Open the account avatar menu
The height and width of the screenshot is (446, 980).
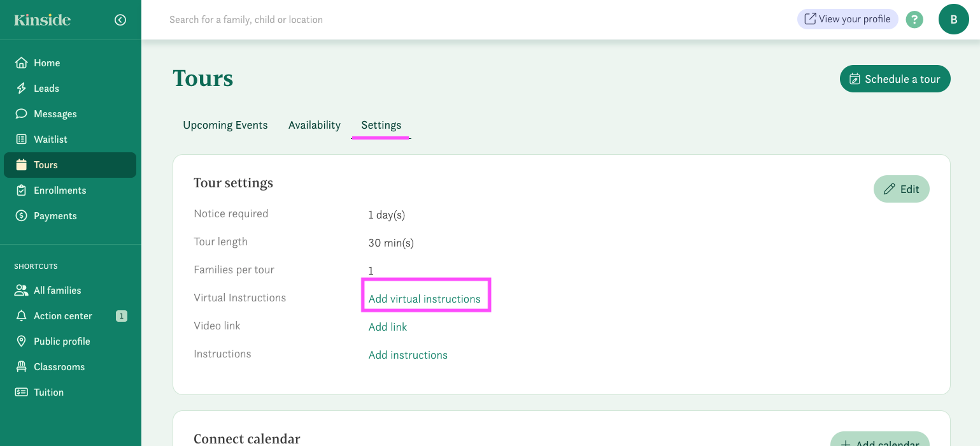[x=953, y=19]
